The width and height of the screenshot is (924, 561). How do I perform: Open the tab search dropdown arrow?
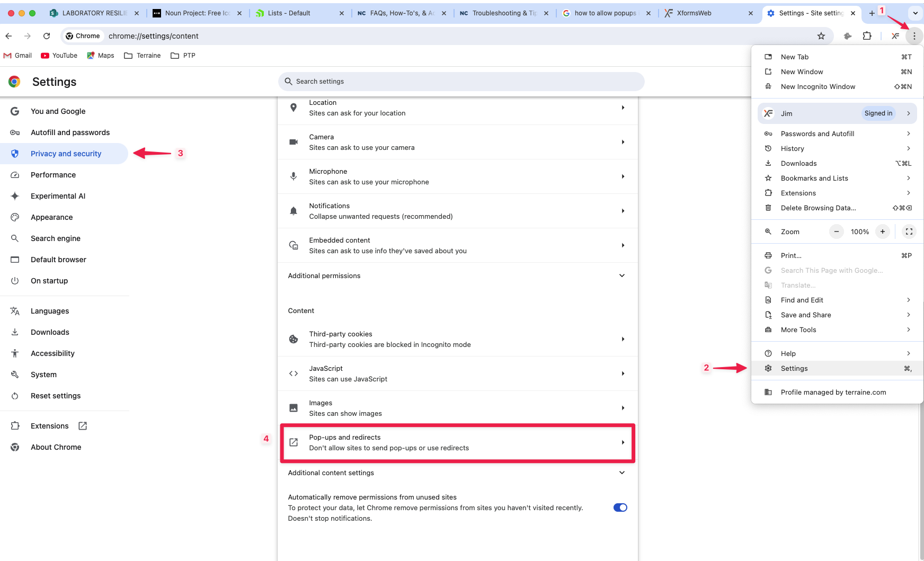click(915, 13)
